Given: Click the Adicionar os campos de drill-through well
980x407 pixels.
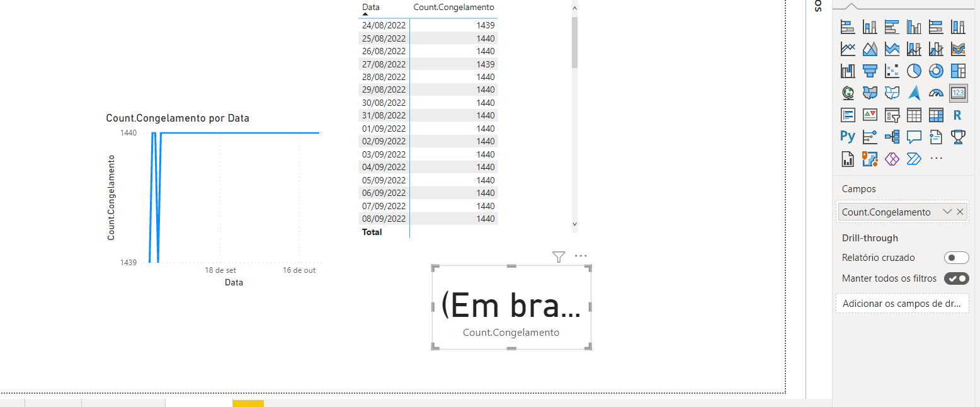Looking at the screenshot, I should pyautogui.click(x=902, y=304).
